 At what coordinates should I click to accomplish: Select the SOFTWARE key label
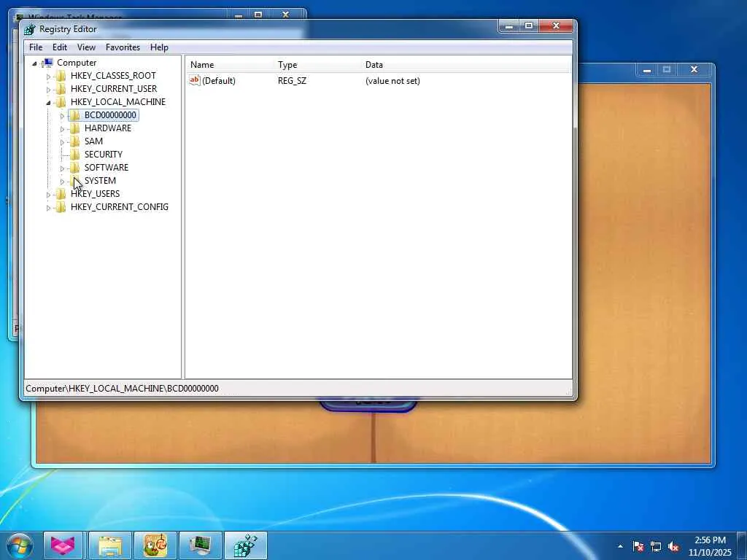tap(107, 167)
